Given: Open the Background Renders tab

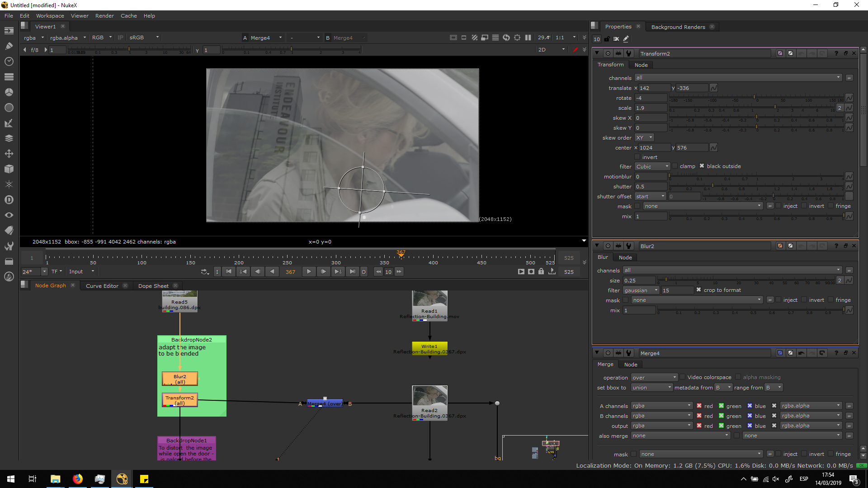Looking at the screenshot, I should [678, 27].
